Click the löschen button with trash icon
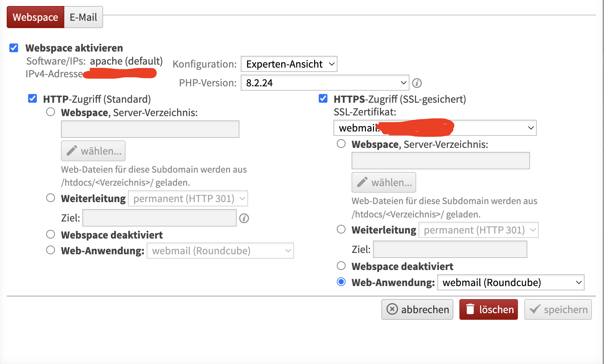604x364 pixels. click(488, 309)
